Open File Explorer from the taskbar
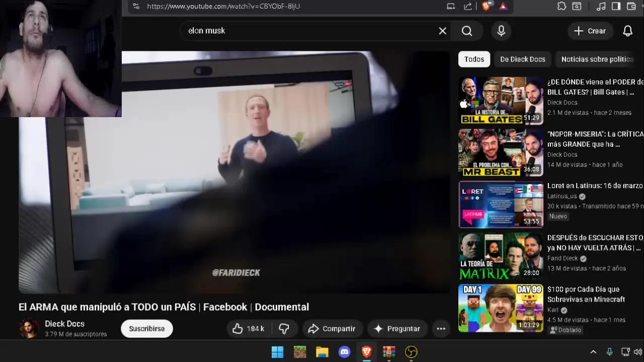644x362 pixels. coord(322,352)
